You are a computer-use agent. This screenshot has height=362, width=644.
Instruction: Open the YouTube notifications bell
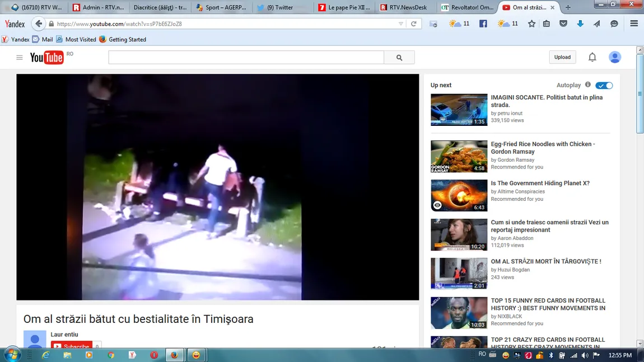[592, 57]
